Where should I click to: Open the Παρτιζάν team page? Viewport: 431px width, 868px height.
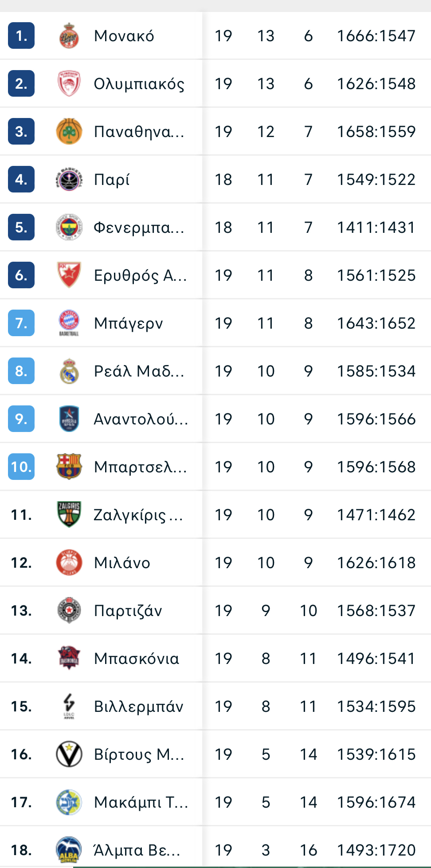[x=128, y=610]
